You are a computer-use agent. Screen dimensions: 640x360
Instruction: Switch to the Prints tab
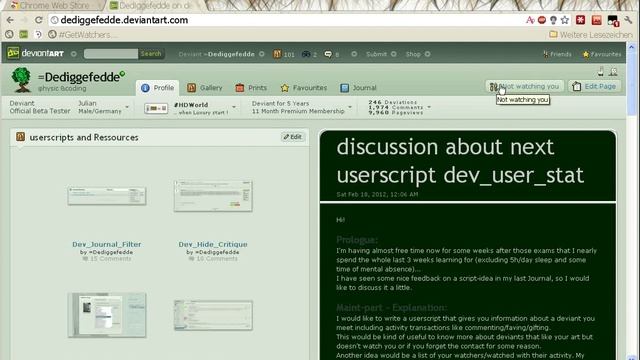point(251,88)
